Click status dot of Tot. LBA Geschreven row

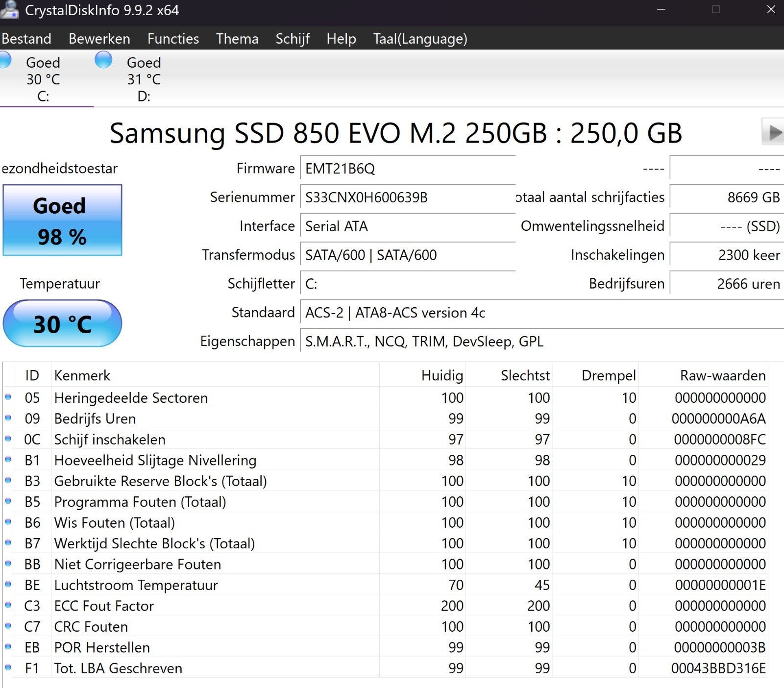[x=8, y=667]
